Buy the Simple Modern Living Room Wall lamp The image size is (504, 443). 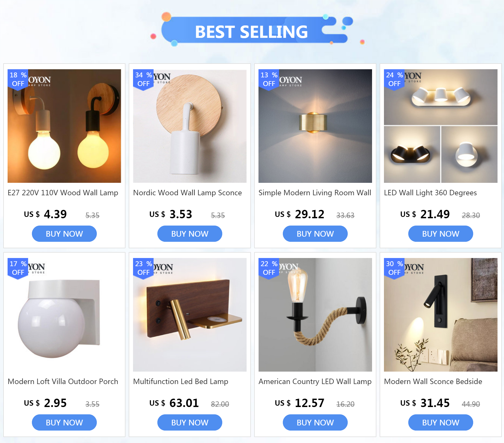coord(315,234)
